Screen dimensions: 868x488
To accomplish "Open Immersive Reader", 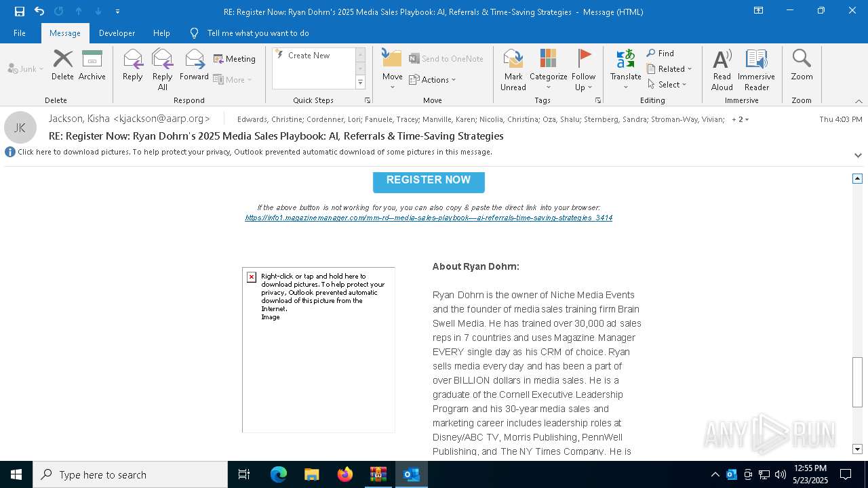I will [x=756, y=69].
